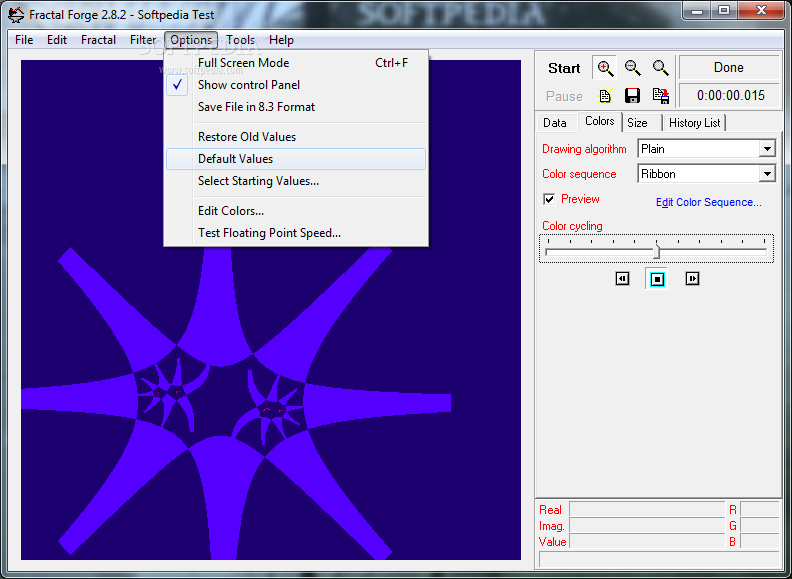Open Edit Colors... dialog
Viewport: 792px width, 579px height.
(296, 211)
